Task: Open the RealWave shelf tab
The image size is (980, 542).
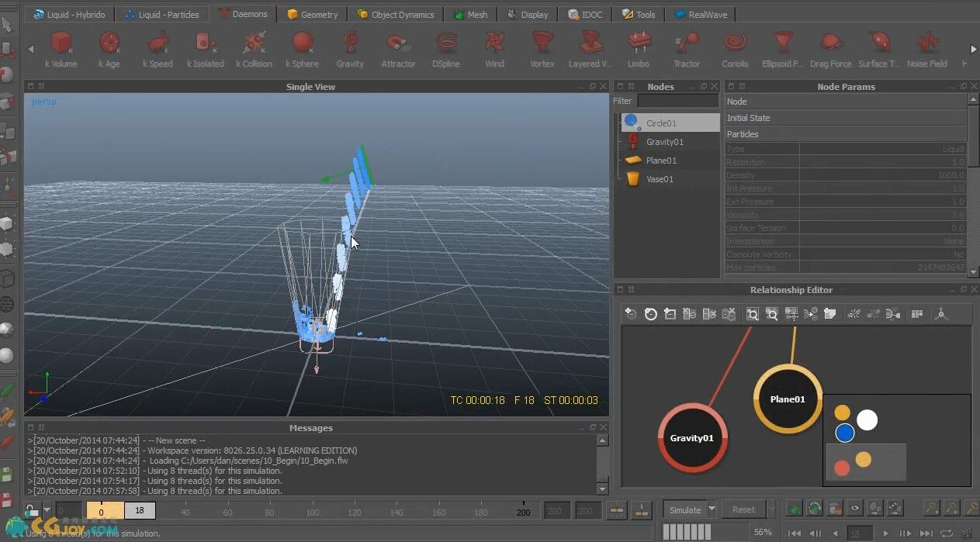Action: [x=701, y=14]
